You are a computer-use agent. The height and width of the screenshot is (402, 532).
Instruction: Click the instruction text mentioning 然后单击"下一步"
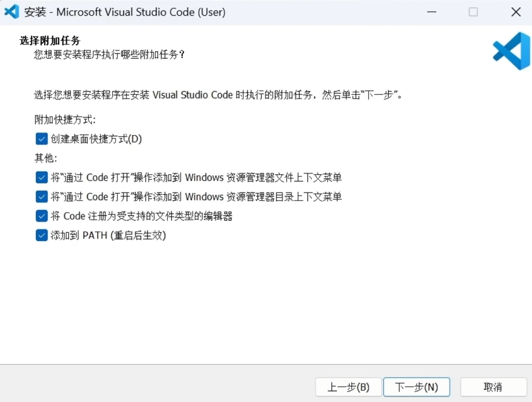click(217, 95)
